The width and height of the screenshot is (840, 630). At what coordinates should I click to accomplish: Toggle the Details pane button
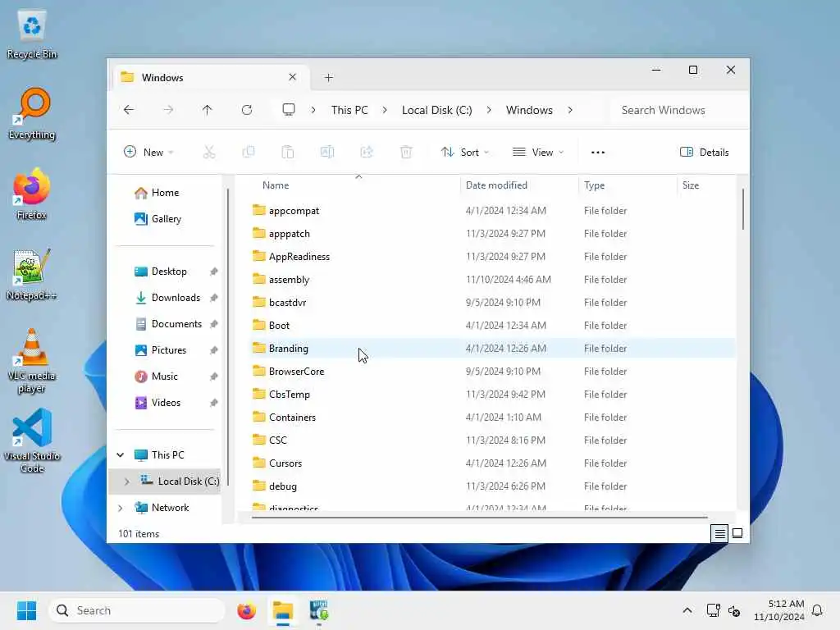pos(704,152)
